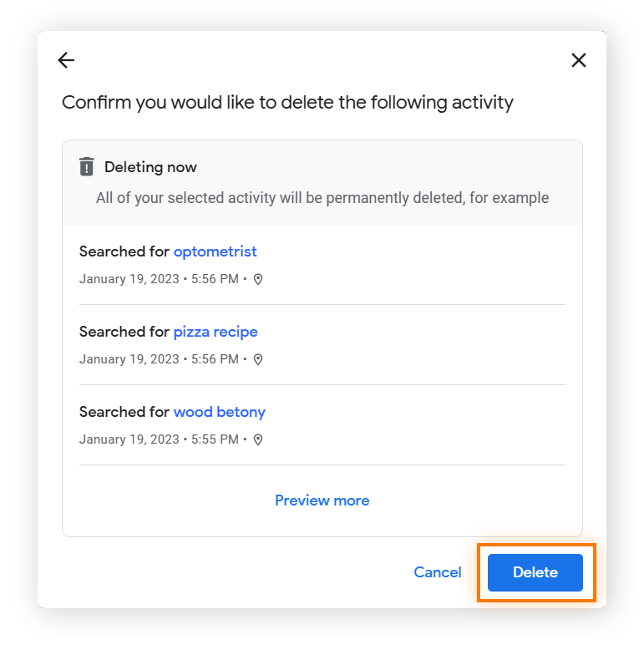Open location pin for wood betony search

258,439
